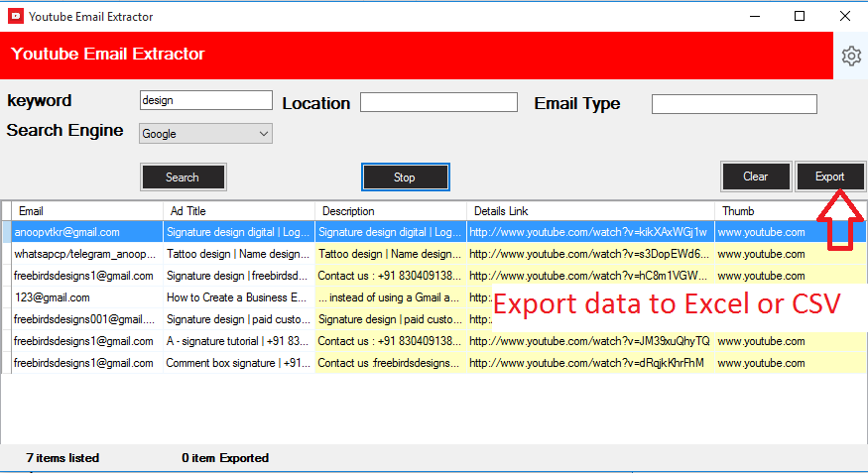Select the 123@gmail.com email cell
The width and height of the screenshot is (868, 473).
click(x=87, y=297)
